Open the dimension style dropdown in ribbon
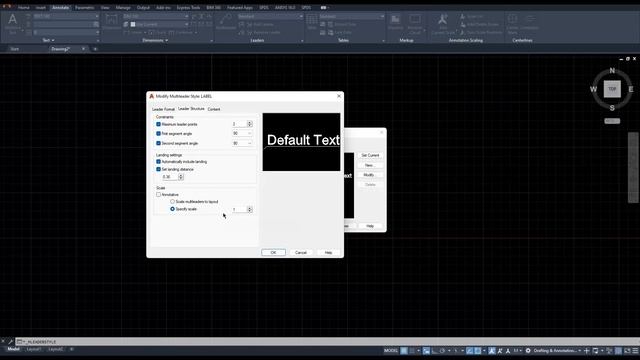This screenshot has height=360, width=640. [x=156, y=16]
